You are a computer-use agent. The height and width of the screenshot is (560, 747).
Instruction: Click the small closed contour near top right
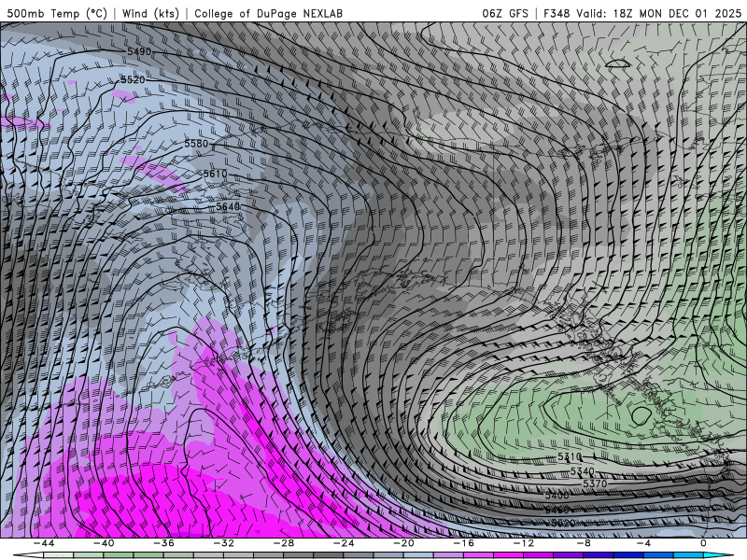[x=617, y=63]
